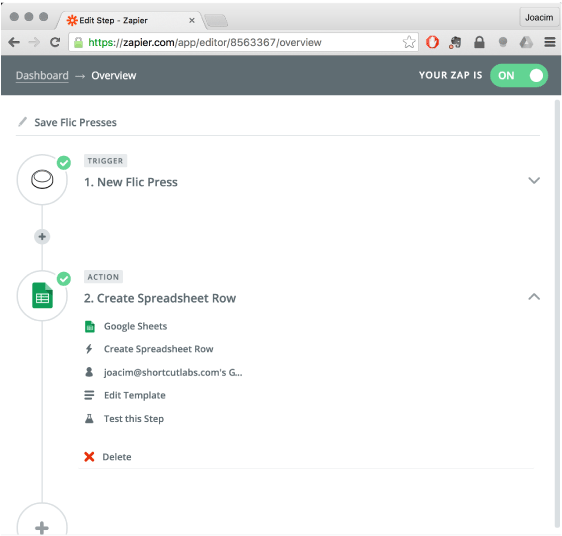Select the Edit Step - Zapier tab
562x536 pixels.
click(x=131, y=20)
